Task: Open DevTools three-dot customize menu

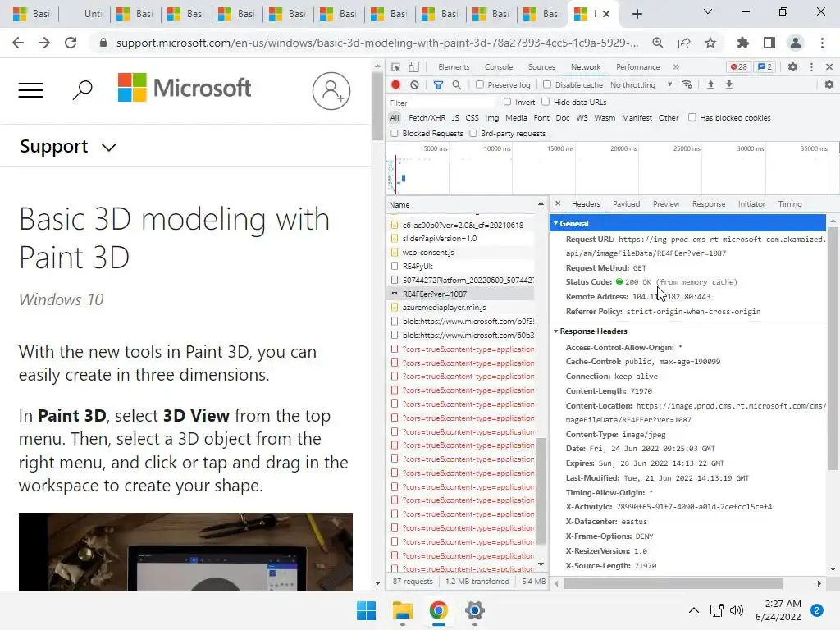Action: coord(811,67)
